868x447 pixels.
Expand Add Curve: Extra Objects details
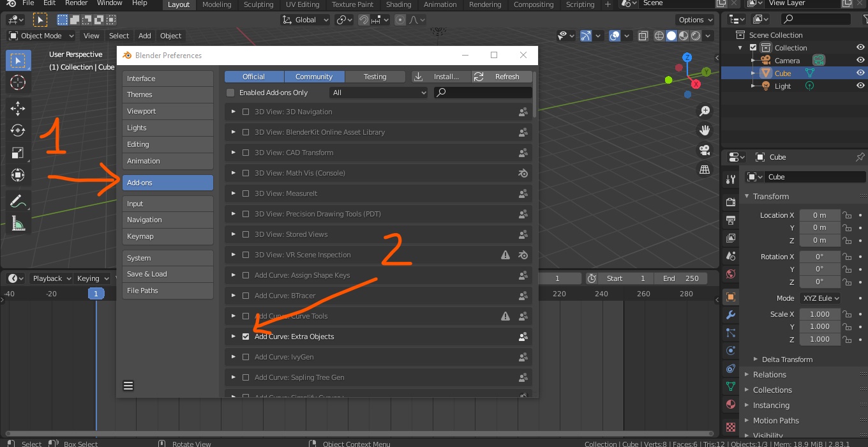pyautogui.click(x=234, y=337)
